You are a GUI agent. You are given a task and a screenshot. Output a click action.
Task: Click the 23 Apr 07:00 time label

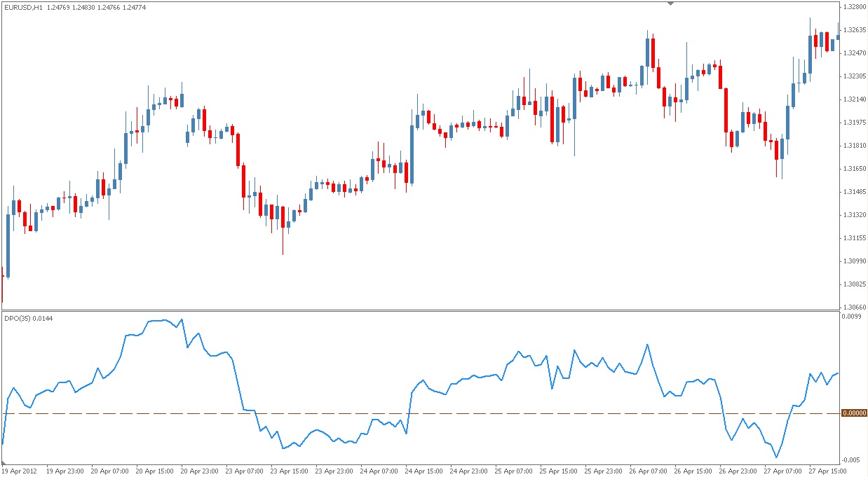click(x=244, y=471)
